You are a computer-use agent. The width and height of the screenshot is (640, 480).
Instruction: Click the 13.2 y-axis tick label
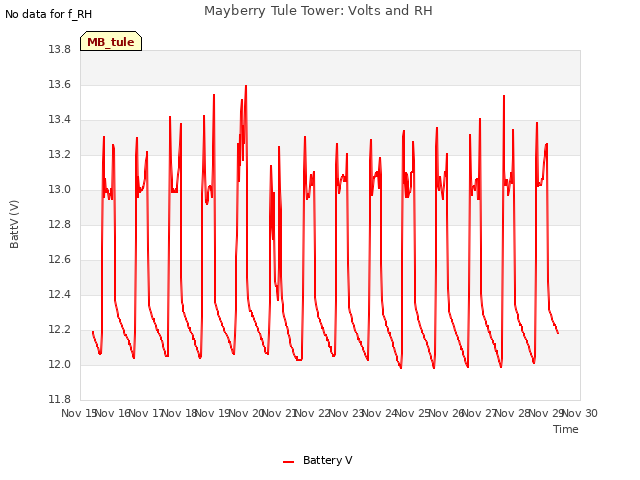(x=60, y=155)
